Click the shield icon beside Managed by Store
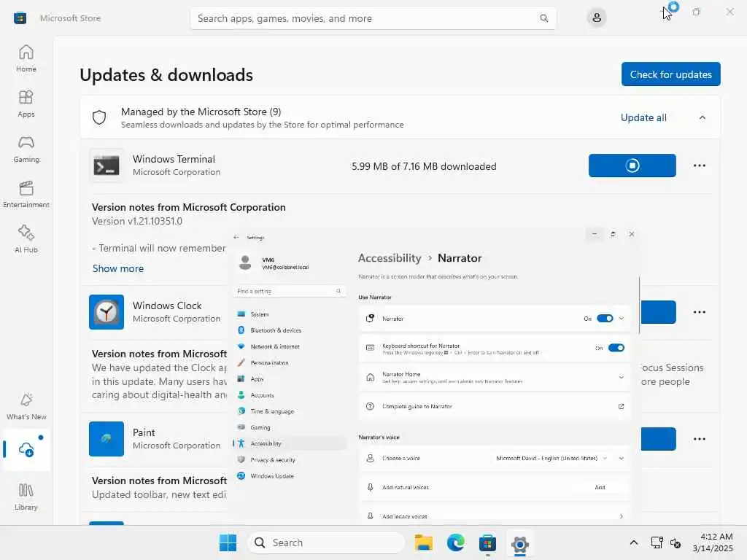Viewport: 747px width, 560px height. pyautogui.click(x=99, y=117)
